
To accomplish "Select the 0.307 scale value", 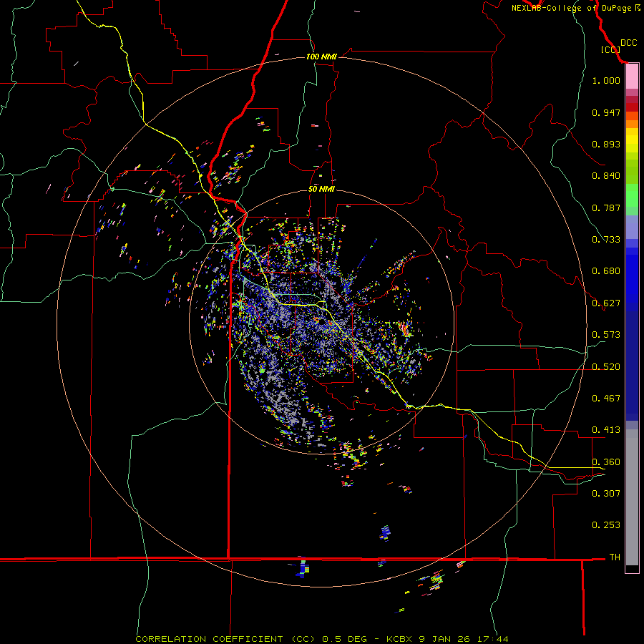I will point(606,494).
